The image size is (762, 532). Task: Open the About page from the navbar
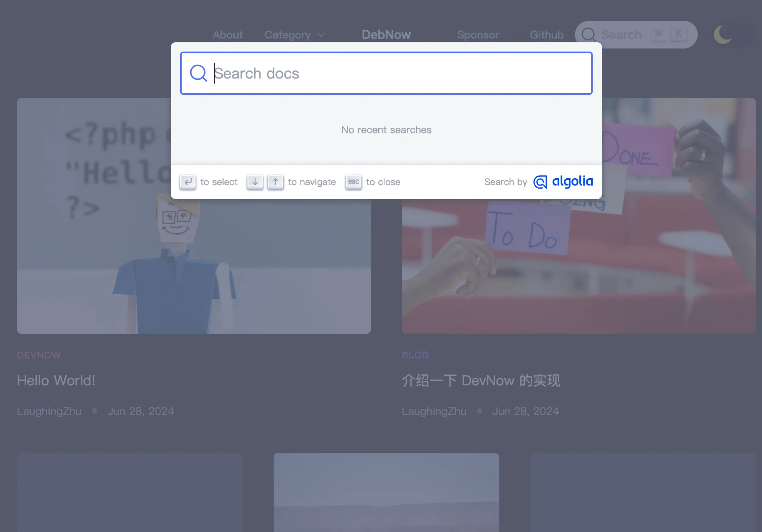[227, 35]
